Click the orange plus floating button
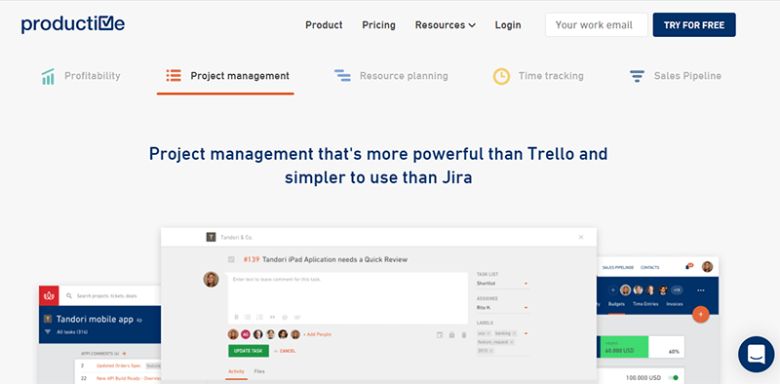Image resolution: width=780 pixels, height=384 pixels. (700, 314)
